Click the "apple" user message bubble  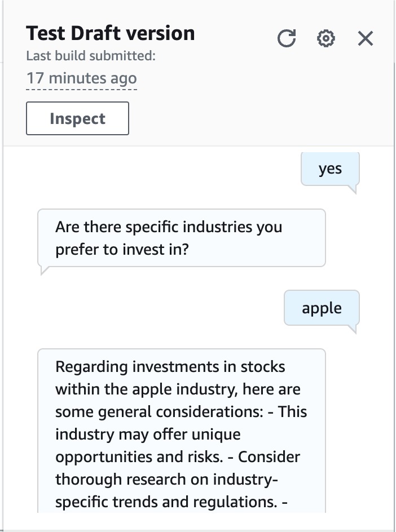[322, 308]
